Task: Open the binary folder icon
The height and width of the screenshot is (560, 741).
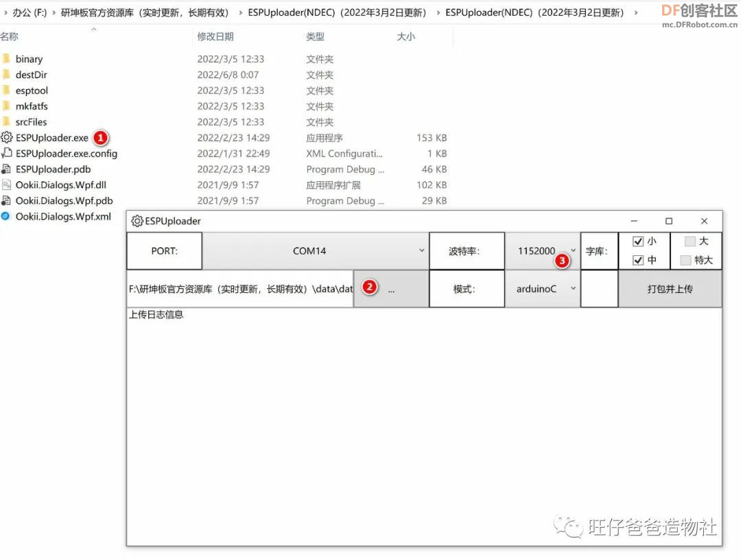Action: [6, 58]
